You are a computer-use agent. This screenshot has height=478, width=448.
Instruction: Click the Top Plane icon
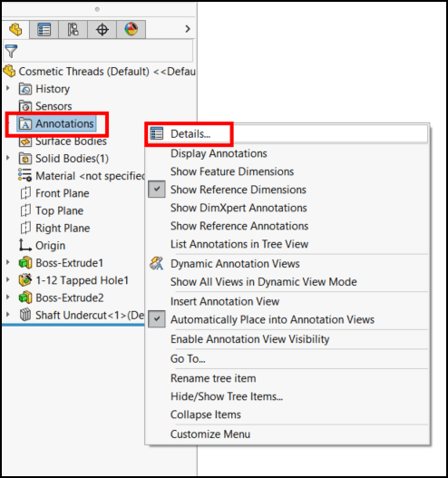[x=25, y=210]
